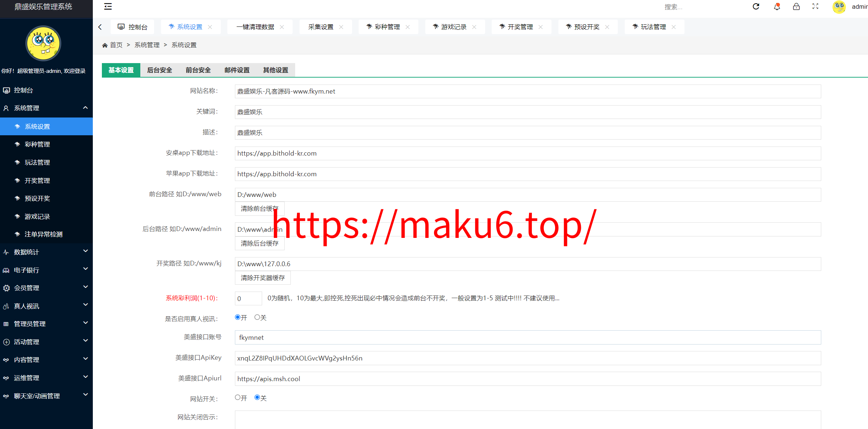
Task: Expand the 运维管理 sidebar menu
Action: pos(46,378)
